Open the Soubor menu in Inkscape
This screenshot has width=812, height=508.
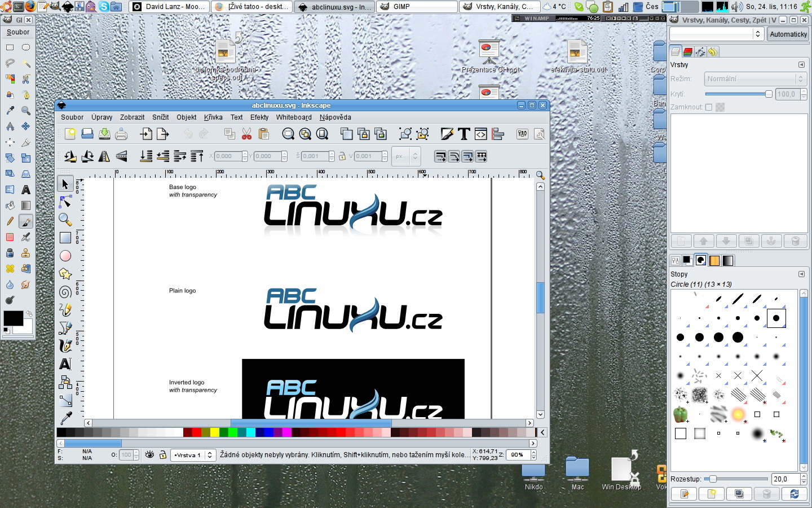[72, 117]
